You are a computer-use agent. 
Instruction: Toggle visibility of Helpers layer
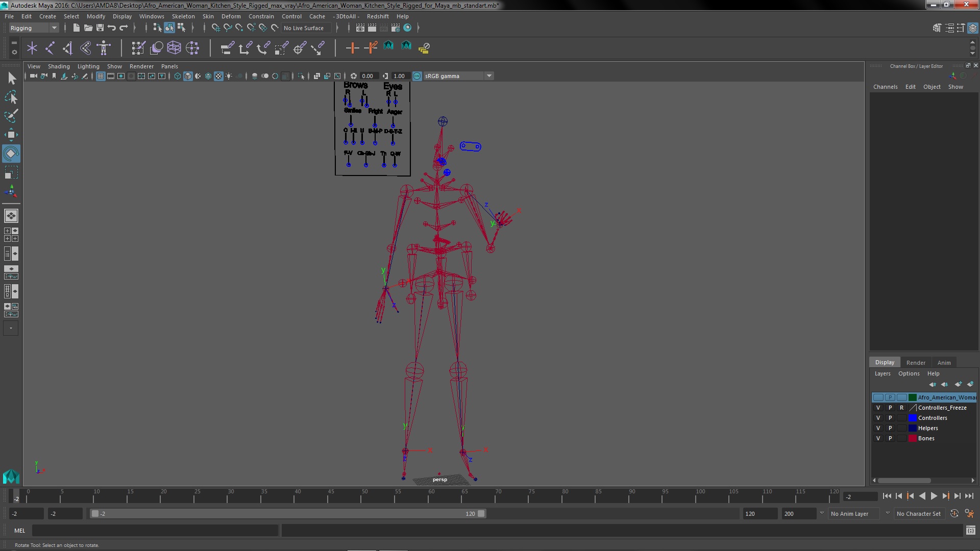[x=878, y=428]
